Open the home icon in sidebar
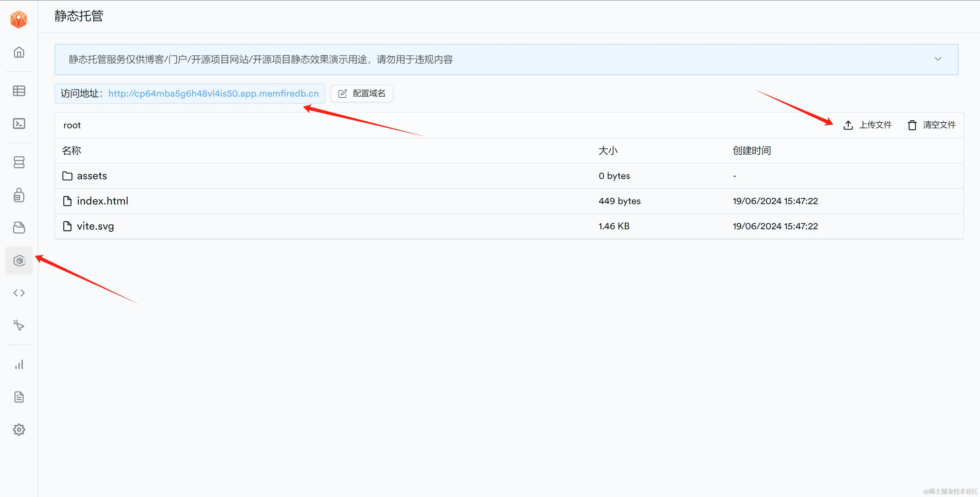The image size is (980, 497). point(19,52)
